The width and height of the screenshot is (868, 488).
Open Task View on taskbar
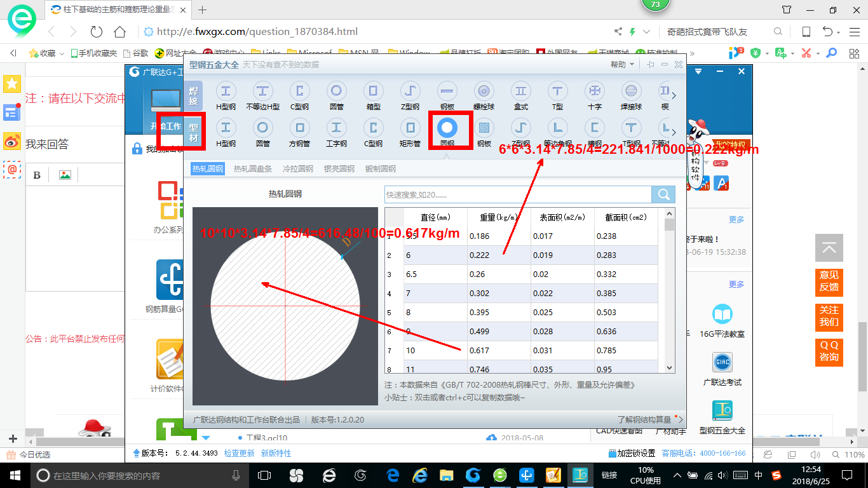[x=264, y=475]
